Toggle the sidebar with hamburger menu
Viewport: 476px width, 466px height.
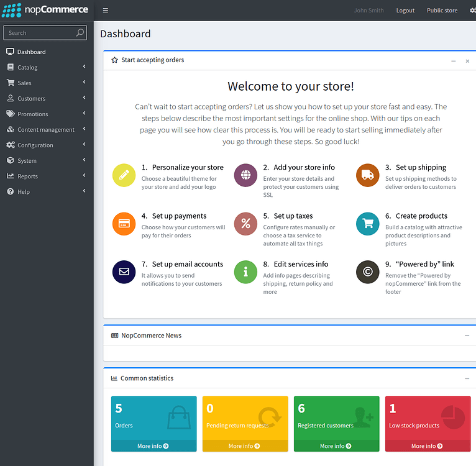pos(106,11)
